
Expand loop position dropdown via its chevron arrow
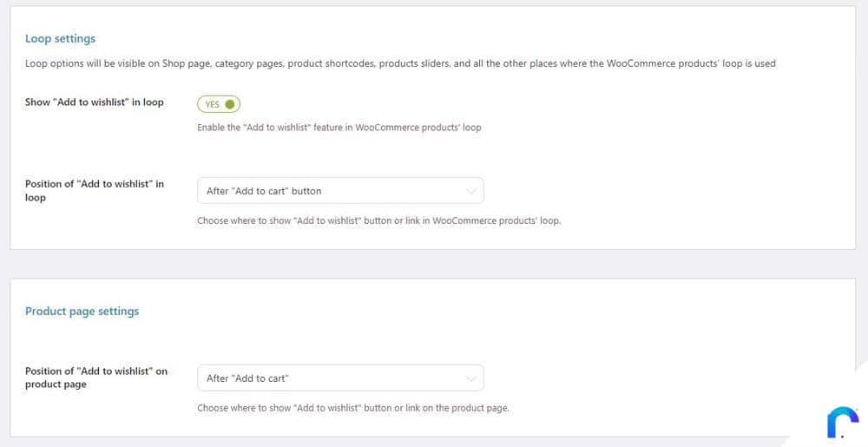click(471, 192)
